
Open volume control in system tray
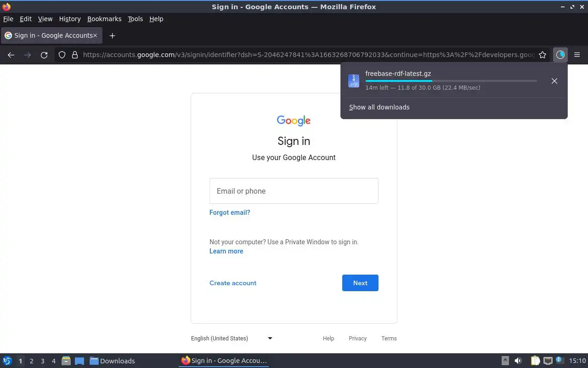pos(518,361)
